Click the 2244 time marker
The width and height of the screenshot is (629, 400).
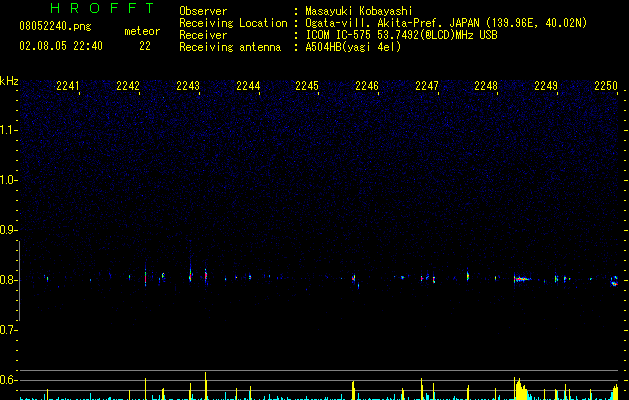tap(248, 86)
